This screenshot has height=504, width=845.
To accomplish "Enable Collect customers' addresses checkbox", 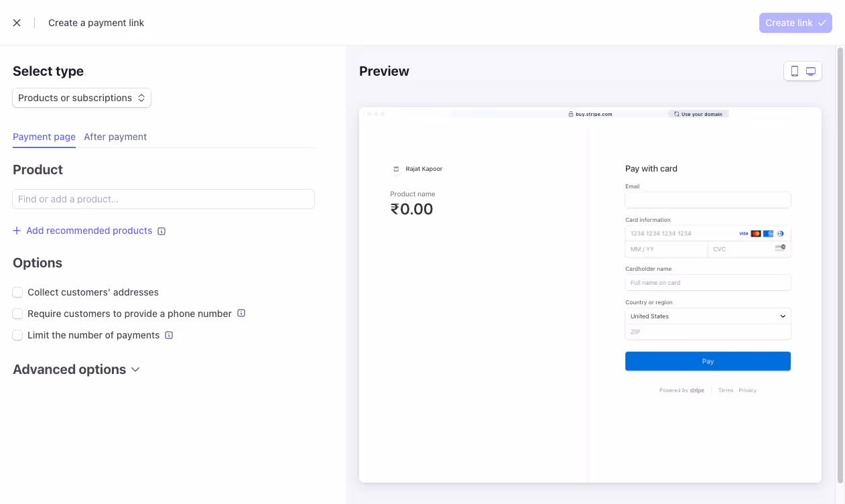I will [x=17, y=292].
